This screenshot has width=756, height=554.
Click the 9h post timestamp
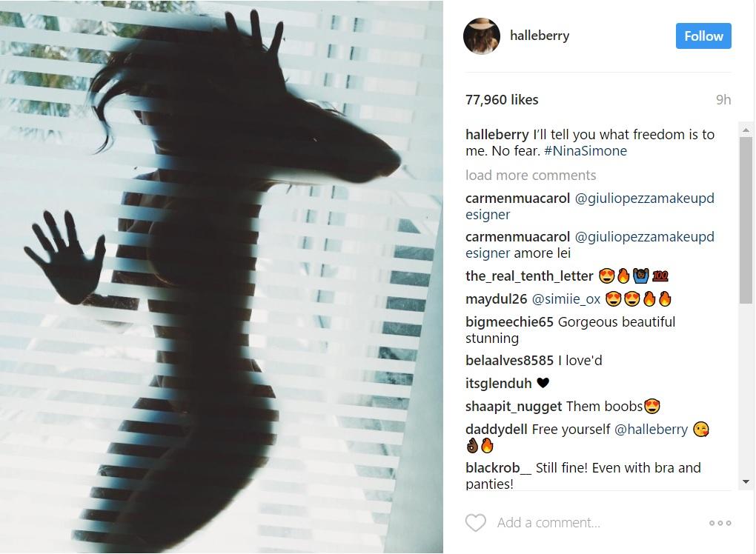click(x=723, y=100)
